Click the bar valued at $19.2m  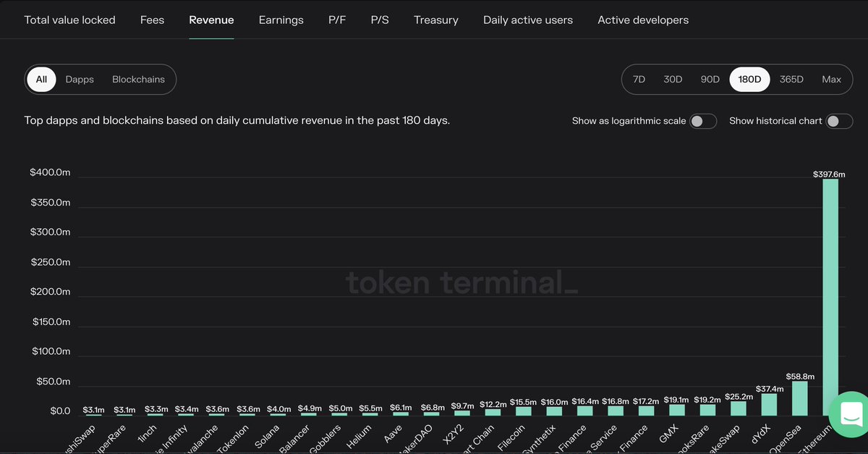707,409
